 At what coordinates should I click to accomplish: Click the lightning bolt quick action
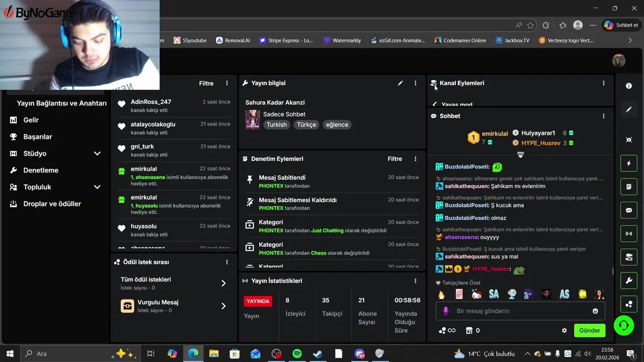tap(629, 163)
